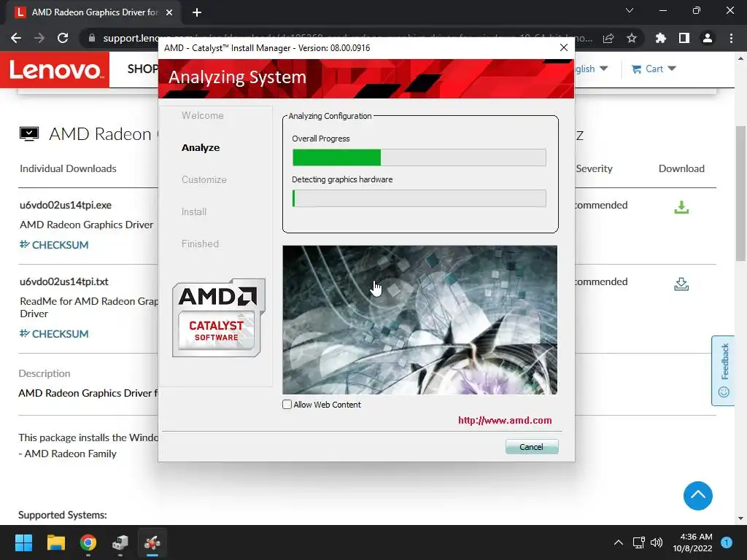747x560 pixels.
Task: Click the Cancel button in Catalyst installer
Action: [532, 447]
